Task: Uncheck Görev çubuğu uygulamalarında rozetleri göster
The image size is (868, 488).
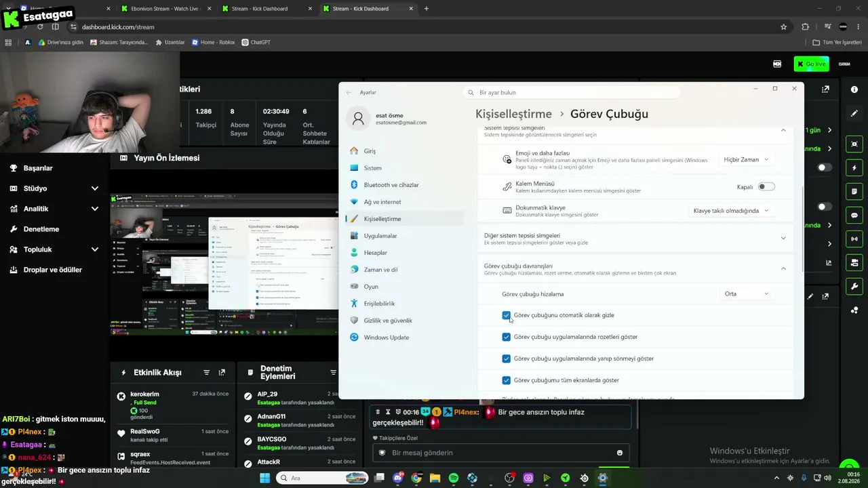Action: [507, 337]
